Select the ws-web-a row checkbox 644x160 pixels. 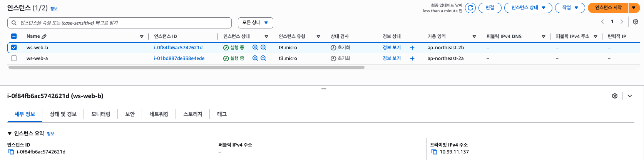pos(14,58)
